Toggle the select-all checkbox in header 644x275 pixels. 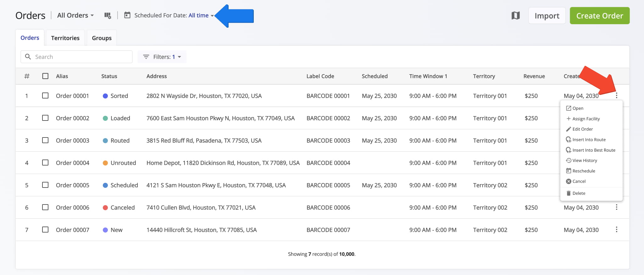45,76
